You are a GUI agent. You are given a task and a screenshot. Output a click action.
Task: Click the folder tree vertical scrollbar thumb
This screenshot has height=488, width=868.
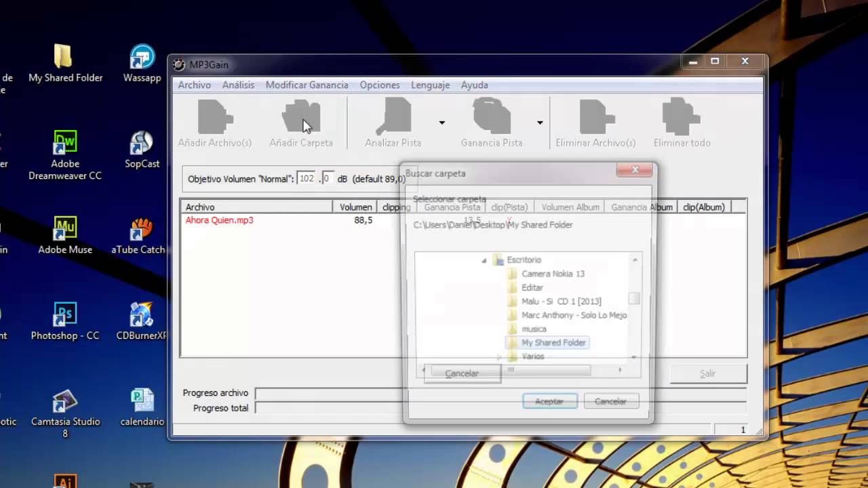click(x=634, y=298)
